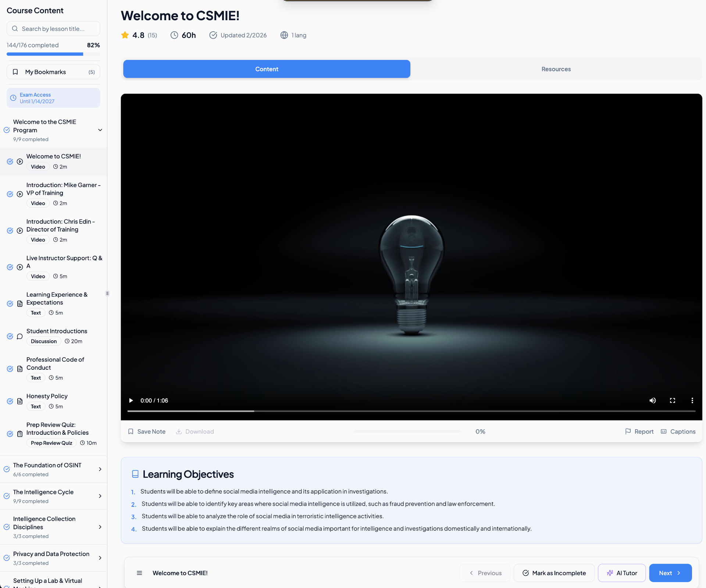706x588 pixels.
Task: Click the Report flag icon
Action: point(628,431)
